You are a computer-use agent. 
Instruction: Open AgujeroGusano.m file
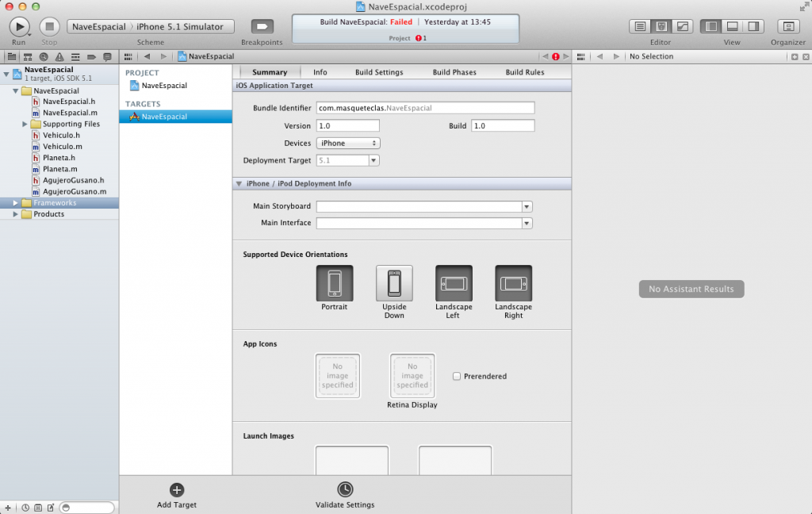75,192
